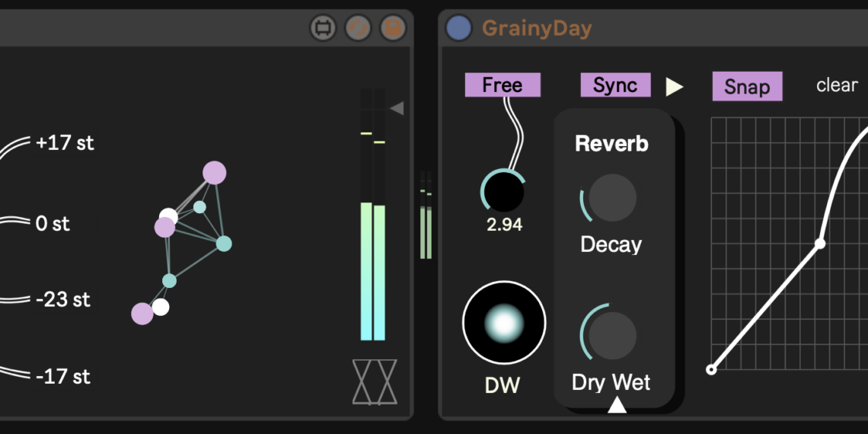Click the yellow play triangle next to Sync
Screen dimensions: 868x434
pyautogui.click(x=674, y=87)
